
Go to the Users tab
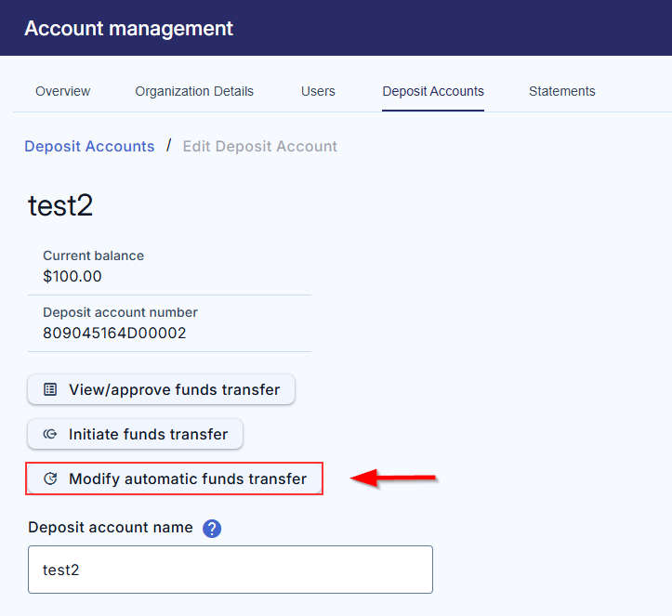318,91
